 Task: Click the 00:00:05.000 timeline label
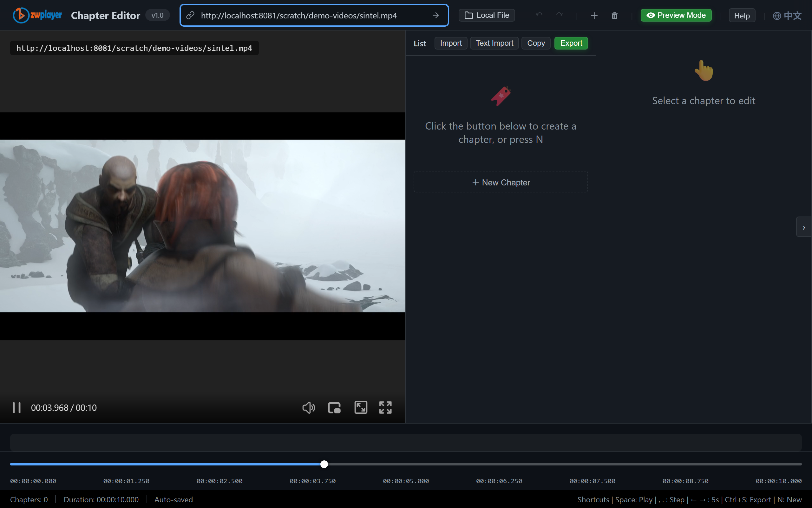[406, 481]
